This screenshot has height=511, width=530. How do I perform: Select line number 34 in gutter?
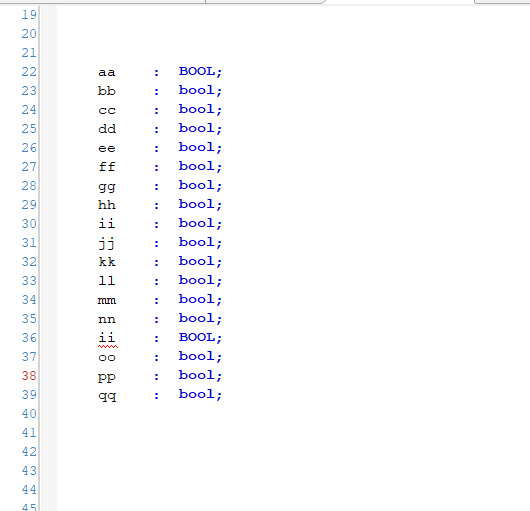click(29, 299)
